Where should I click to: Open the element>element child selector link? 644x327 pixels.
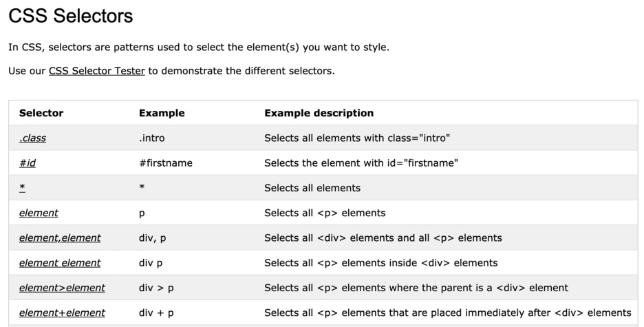point(62,288)
